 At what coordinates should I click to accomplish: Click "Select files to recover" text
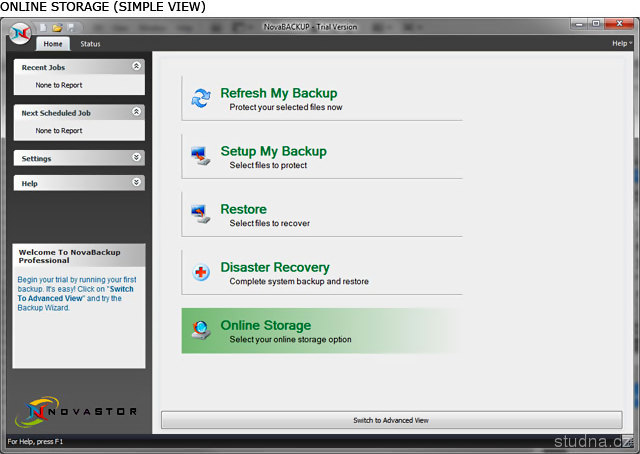[269, 223]
